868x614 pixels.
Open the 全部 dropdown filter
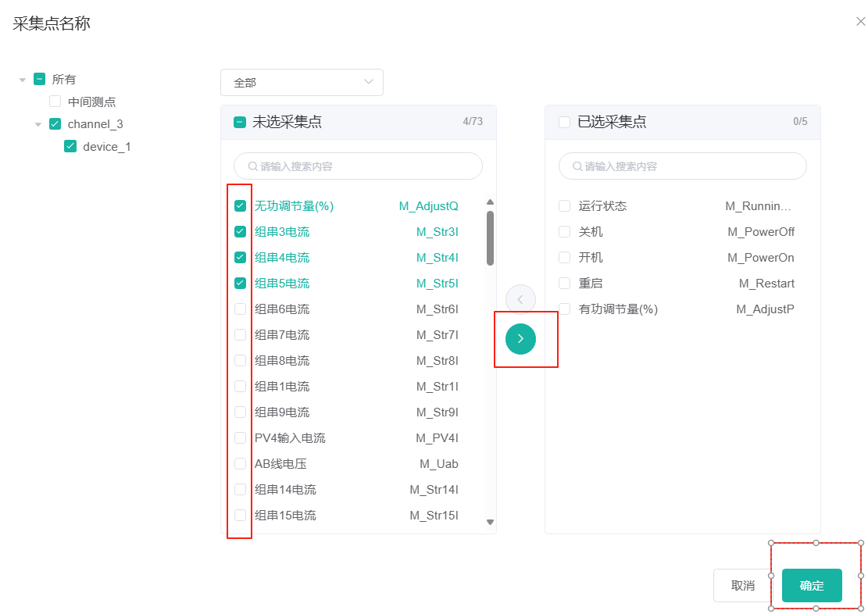tap(302, 82)
